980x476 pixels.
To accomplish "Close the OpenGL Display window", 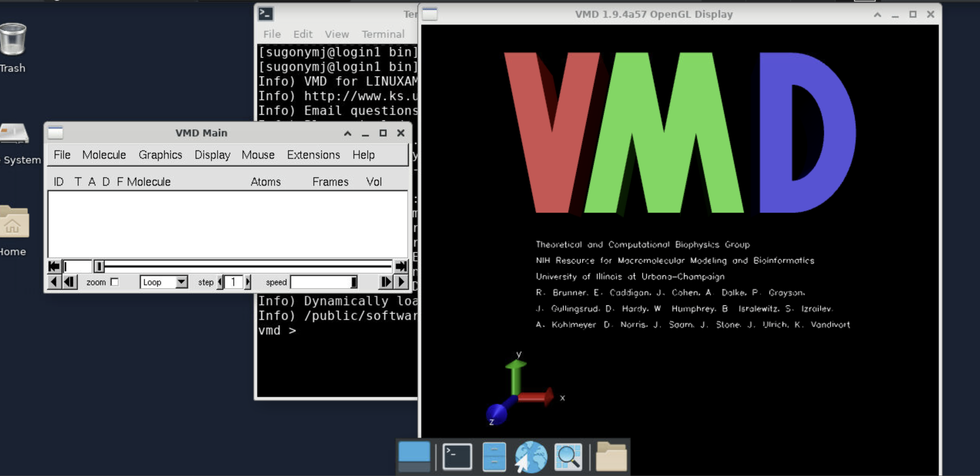I will pyautogui.click(x=930, y=15).
